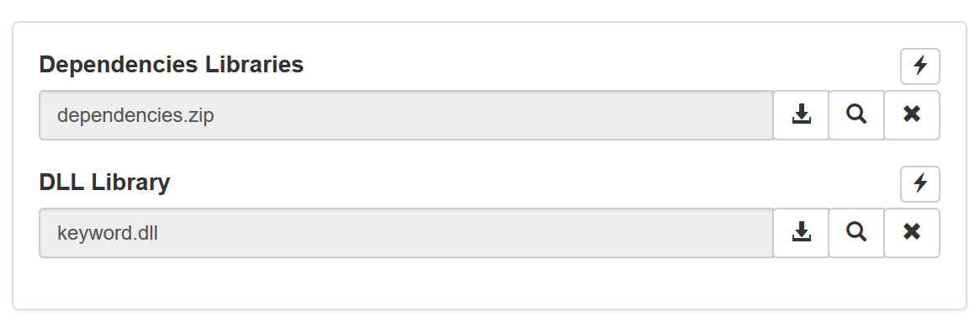The image size is (980, 328).
Task: Select the 'keyword.dll' filename text
Action: pos(108,233)
